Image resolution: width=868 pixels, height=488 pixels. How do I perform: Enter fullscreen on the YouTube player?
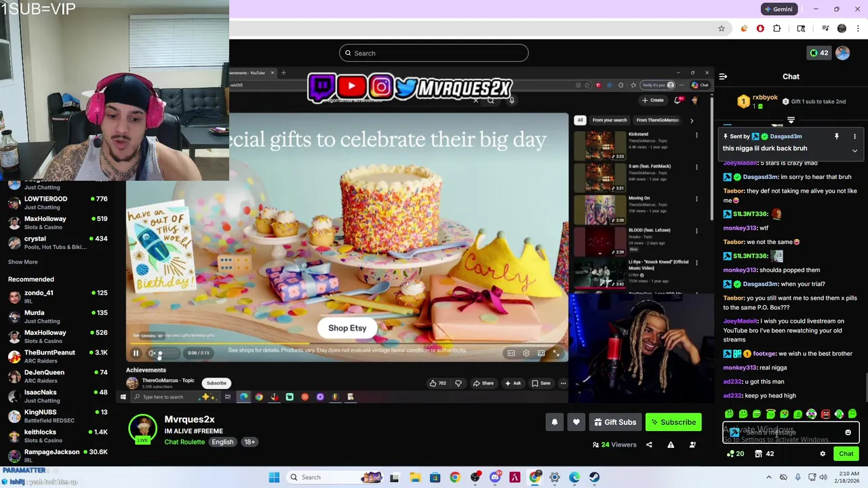(556, 353)
